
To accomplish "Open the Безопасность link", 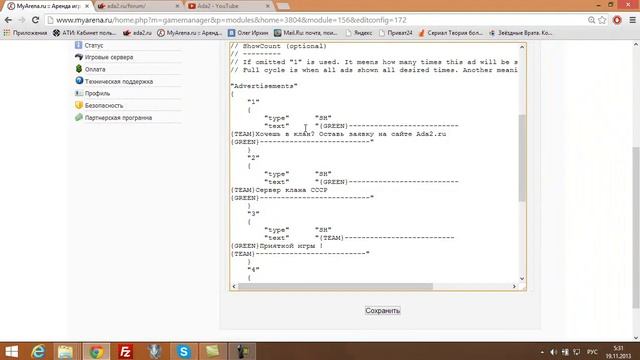I will click(x=104, y=105).
